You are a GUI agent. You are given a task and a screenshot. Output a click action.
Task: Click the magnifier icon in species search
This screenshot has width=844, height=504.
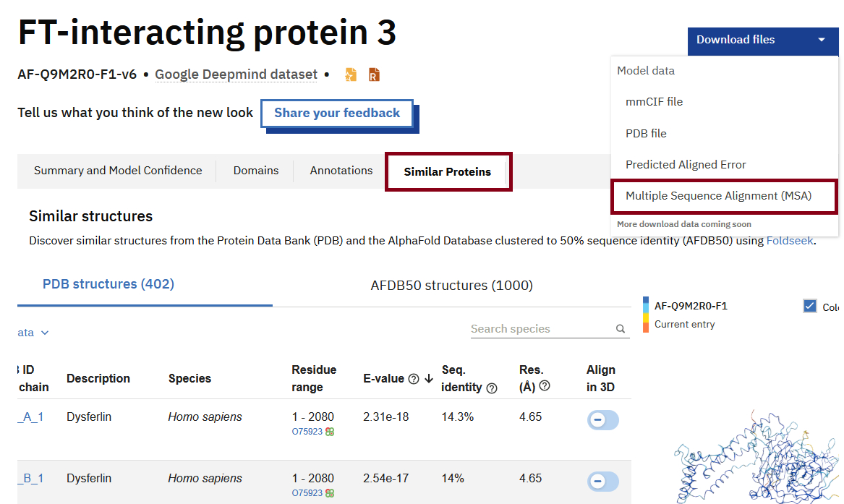coord(621,329)
